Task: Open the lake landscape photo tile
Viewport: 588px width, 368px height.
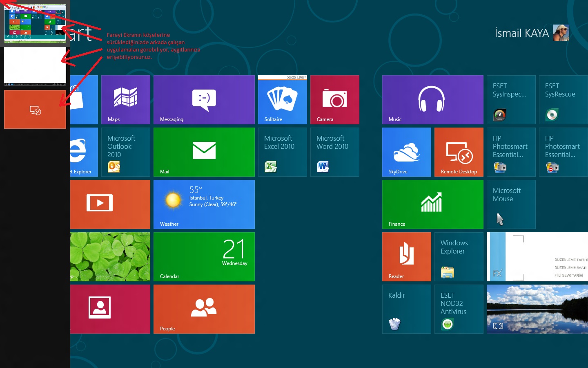Action: click(537, 309)
